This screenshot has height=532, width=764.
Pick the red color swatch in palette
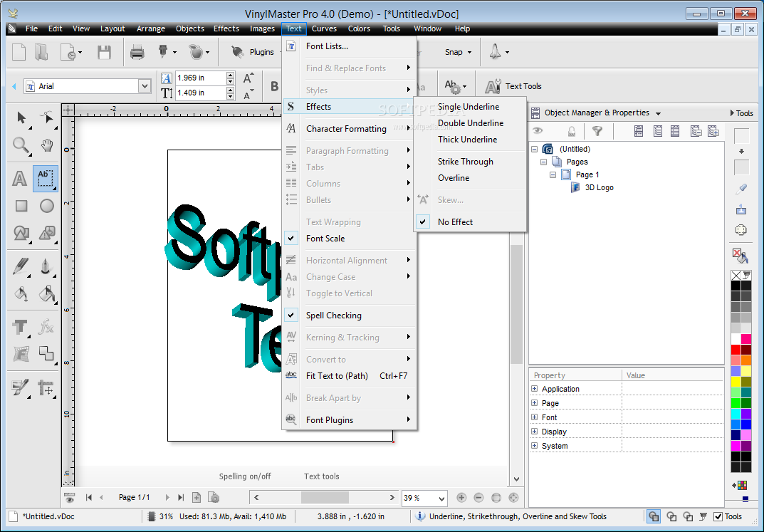(x=736, y=349)
